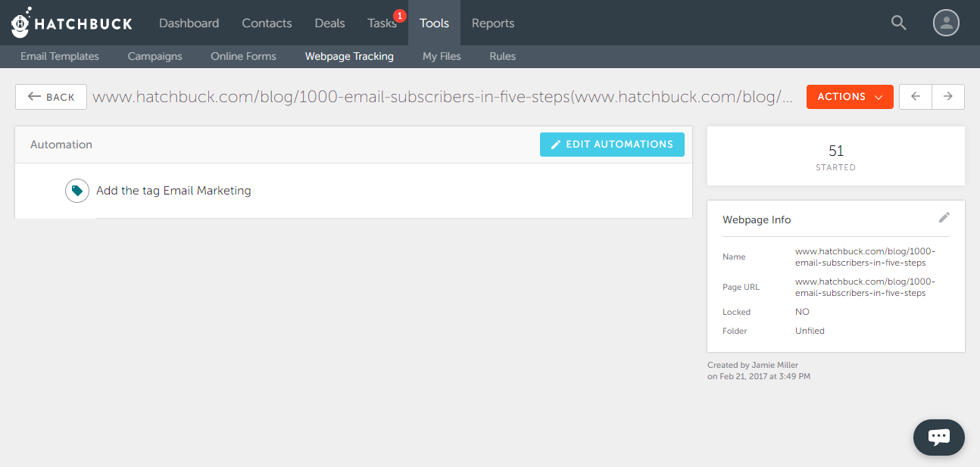The image size is (980, 467).
Task: Go to next webpage with right arrow
Action: coord(948,97)
